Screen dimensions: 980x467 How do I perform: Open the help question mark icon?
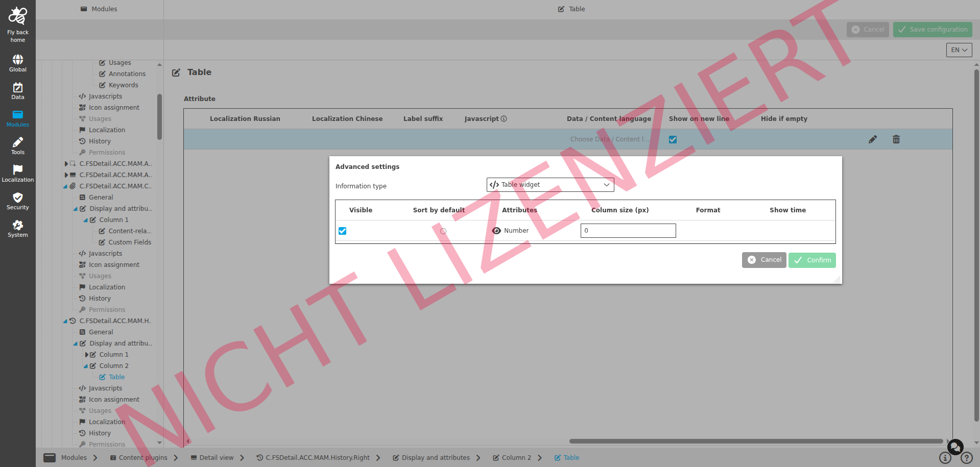pyautogui.click(x=966, y=458)
